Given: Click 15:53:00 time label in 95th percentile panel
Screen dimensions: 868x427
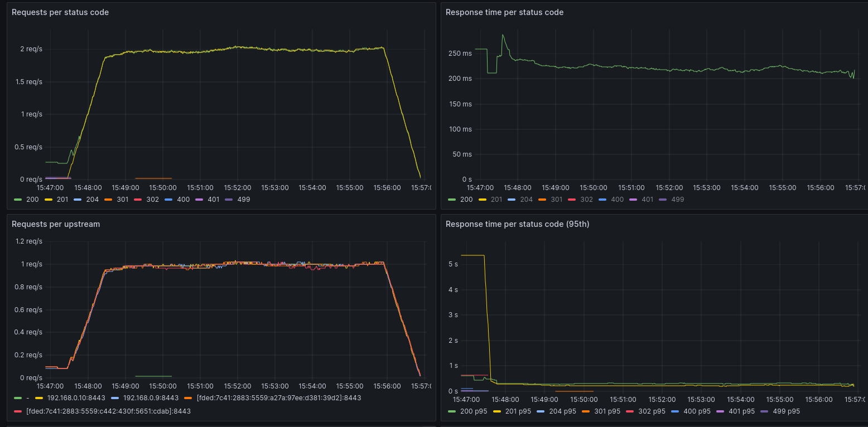Looking at the screenshot, I should pos(701,399).
